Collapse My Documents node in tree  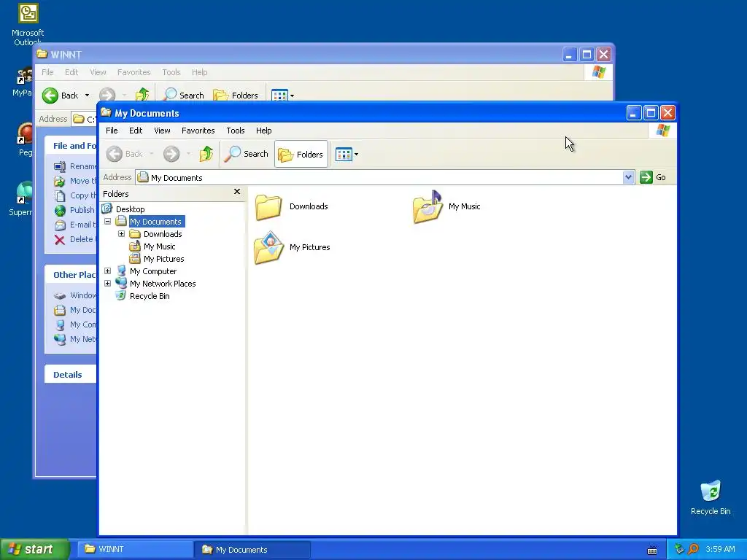tap(108, 222)
